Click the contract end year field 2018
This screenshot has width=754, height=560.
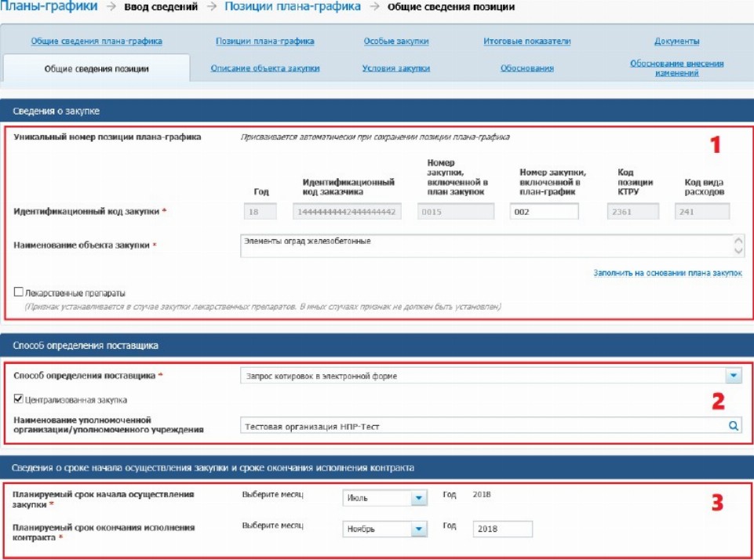click(502, 529)
